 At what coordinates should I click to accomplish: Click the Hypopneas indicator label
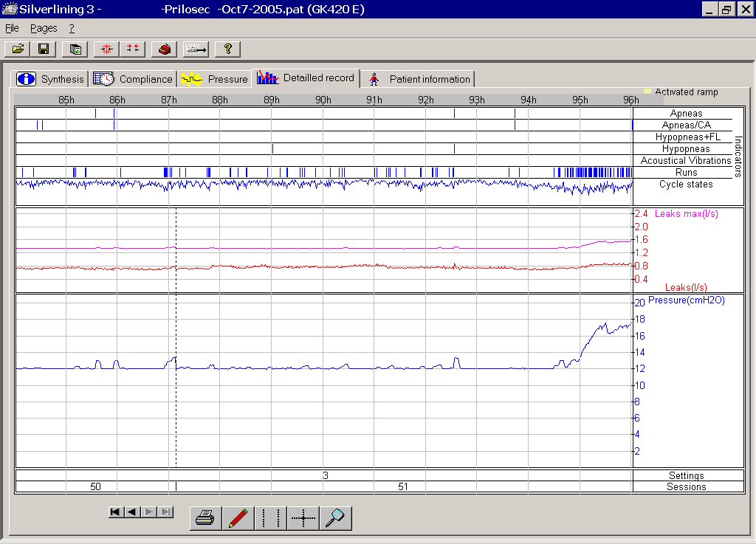pyautogui.click(x=686, y=149)
